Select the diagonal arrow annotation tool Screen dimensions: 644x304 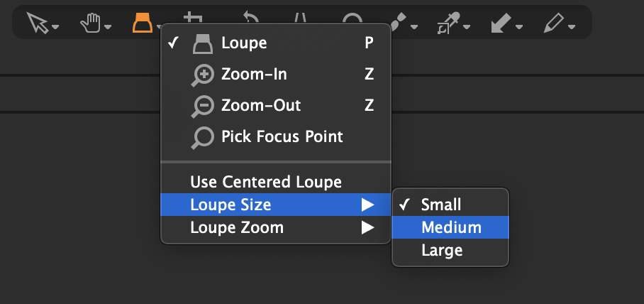point(501,23)
